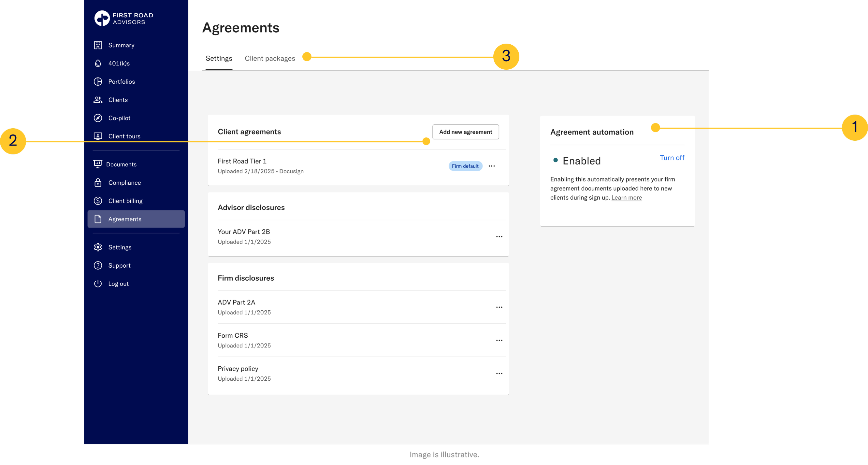868x465 pixels.
Task: Open Client billing in the sidebar
Action: tap(136, 201)
